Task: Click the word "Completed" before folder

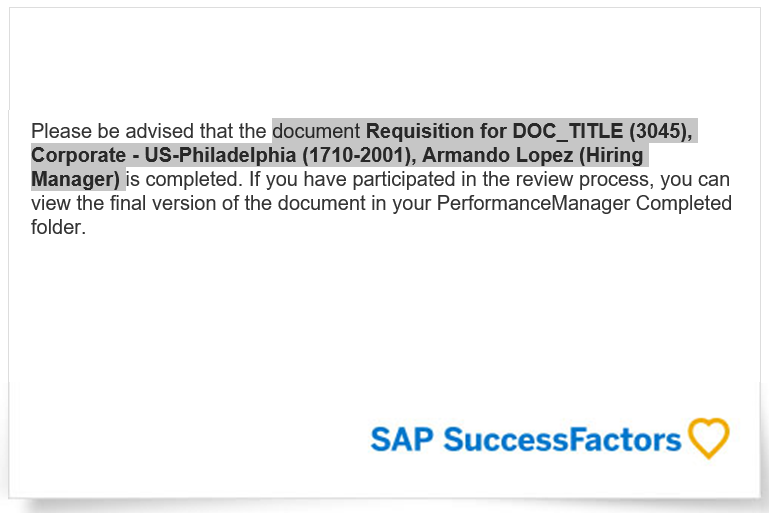Action: [x=684, y=203]
